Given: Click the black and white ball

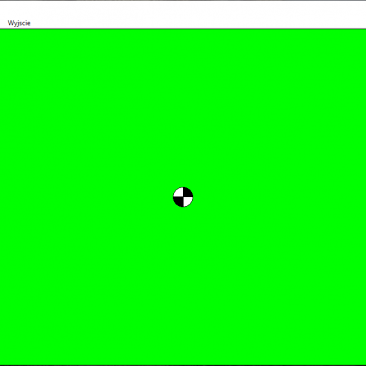Looking at the screenshot, I should pos(183,197).
